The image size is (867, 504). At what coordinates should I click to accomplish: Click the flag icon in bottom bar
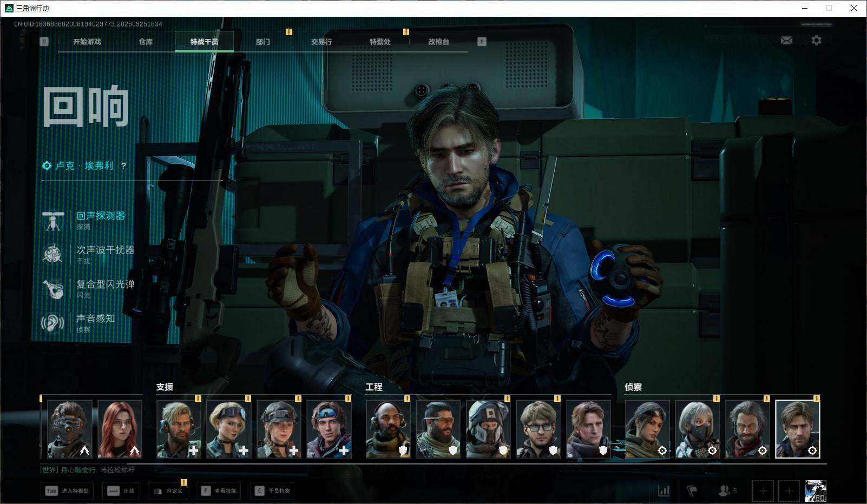click(x=692, y=490)
